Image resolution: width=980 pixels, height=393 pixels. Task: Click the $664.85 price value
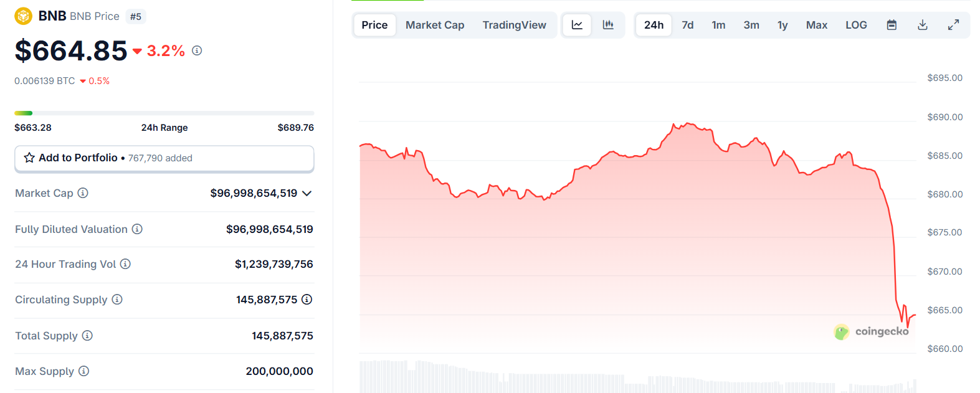click(x=71, y=50)
